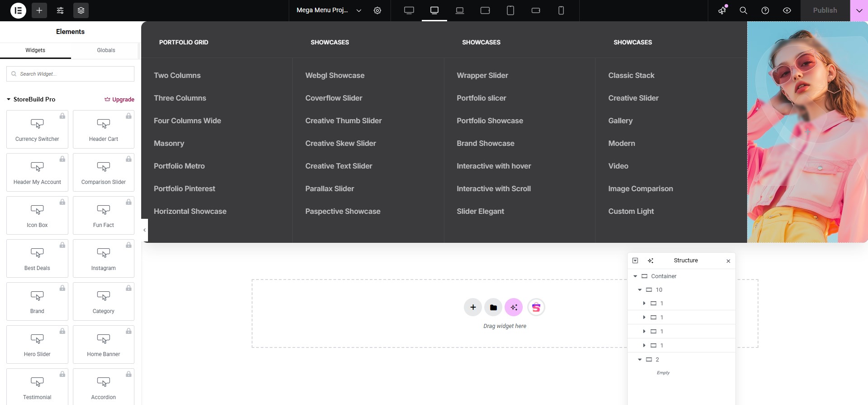Open the Publish options dropdown arrow

click(859, 10)
